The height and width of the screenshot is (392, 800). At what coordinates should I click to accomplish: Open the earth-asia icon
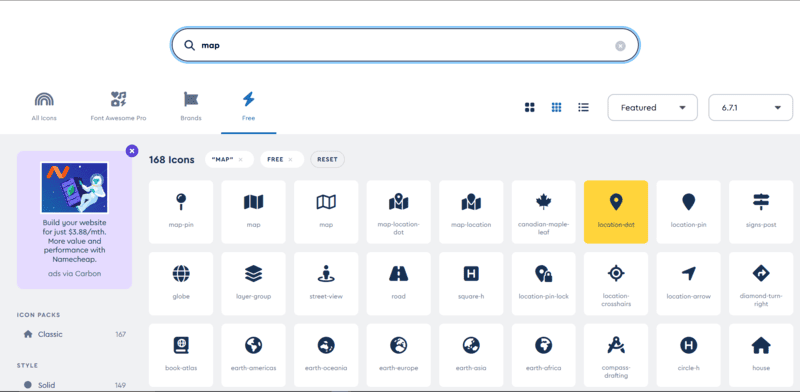(x=471, y=355)
